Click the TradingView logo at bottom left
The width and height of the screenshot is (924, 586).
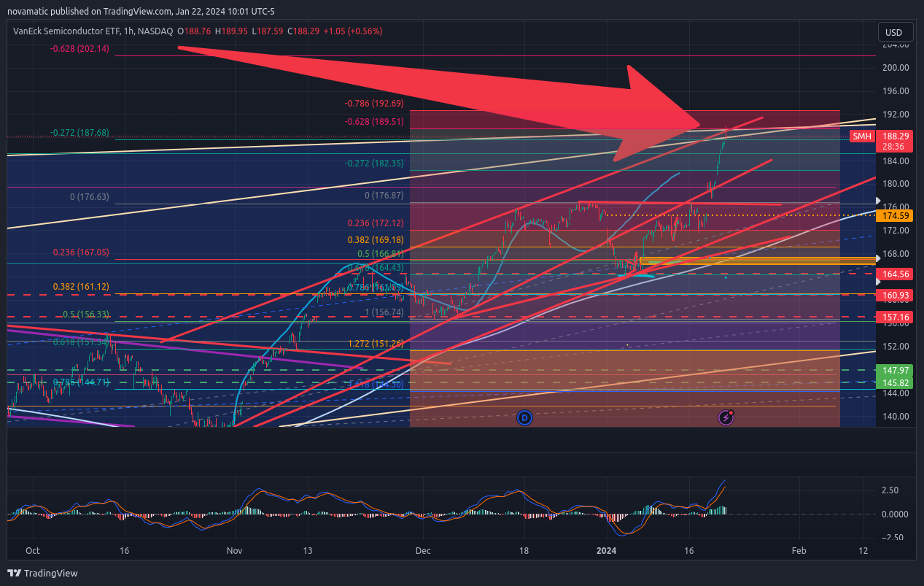tap(42, 573)
